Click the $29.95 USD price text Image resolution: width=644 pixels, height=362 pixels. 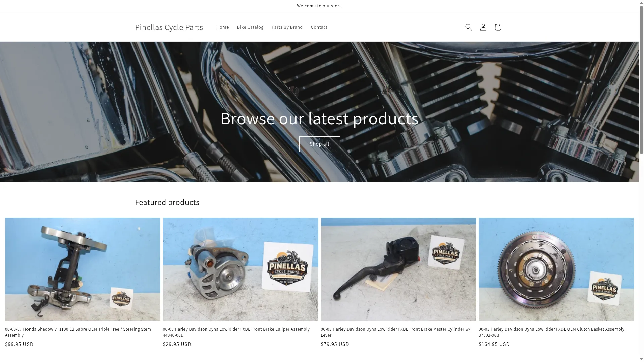[x=177, y=344]
